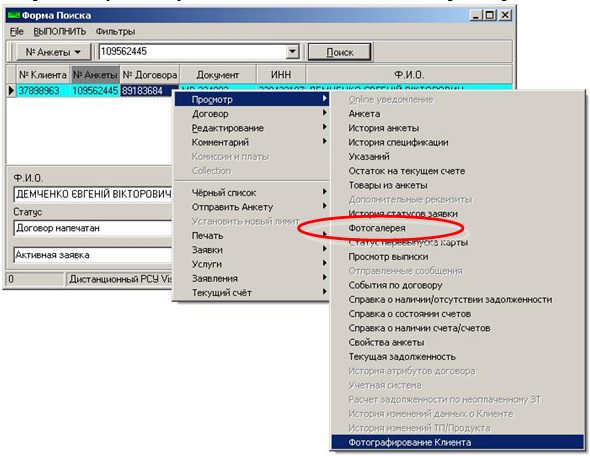Choose Текущая задолженность
The width and height of the screenshot is (590, 456).
pos(457,357)
